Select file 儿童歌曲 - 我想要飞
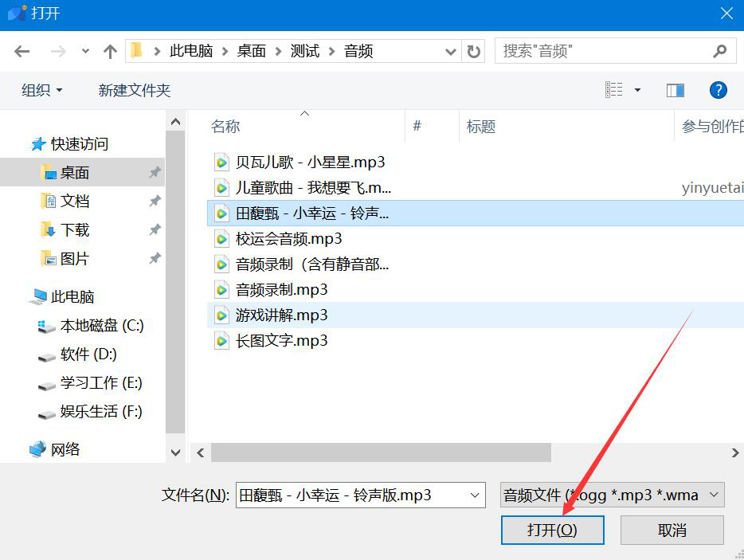 (x=313, y=188)
